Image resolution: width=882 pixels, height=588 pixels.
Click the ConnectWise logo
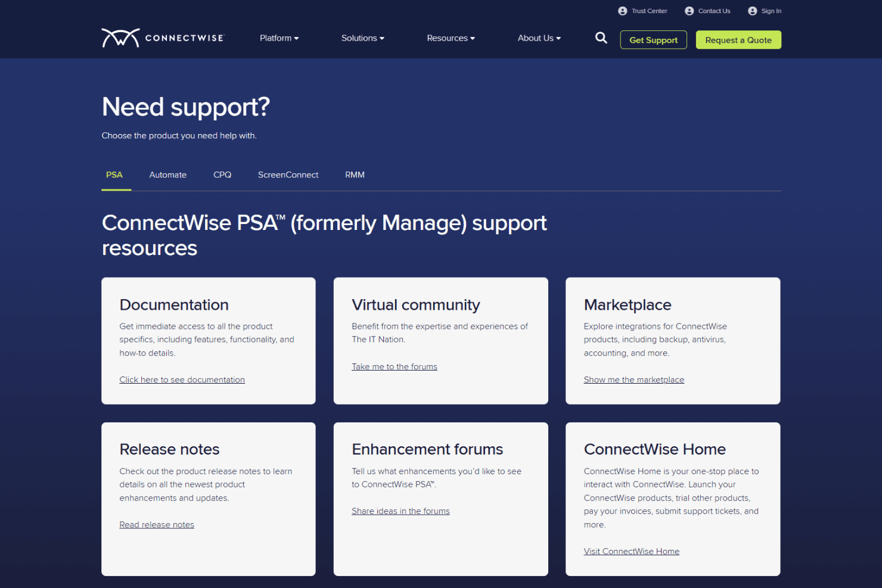coord(163,38)
